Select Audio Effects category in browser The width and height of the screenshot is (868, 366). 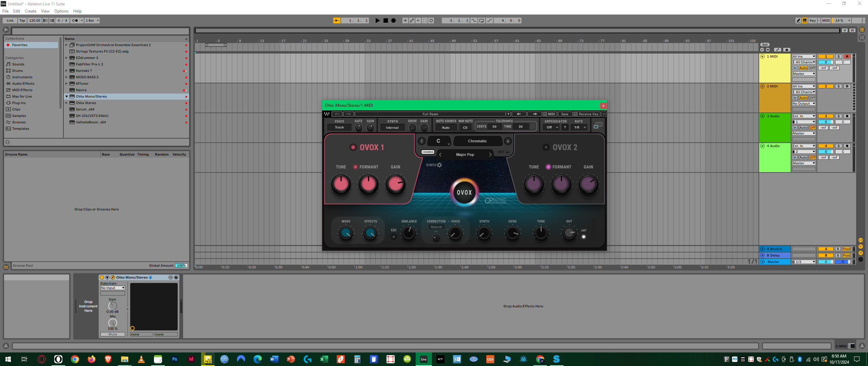23,84
